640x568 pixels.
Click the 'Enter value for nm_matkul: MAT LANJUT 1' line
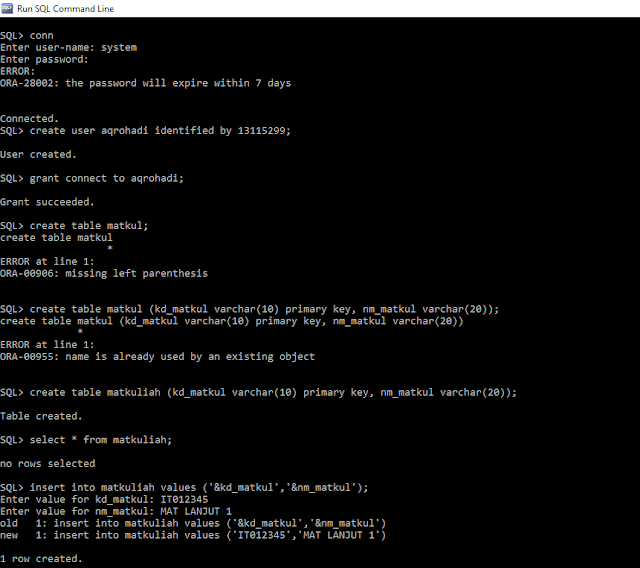116,511
